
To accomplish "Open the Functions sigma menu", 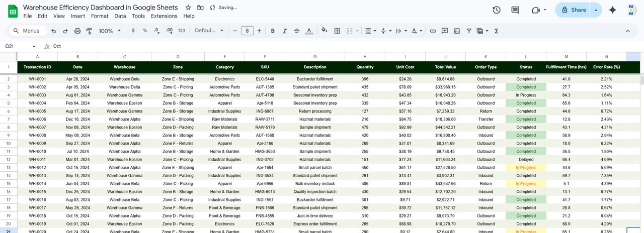I will click(497, 31).
